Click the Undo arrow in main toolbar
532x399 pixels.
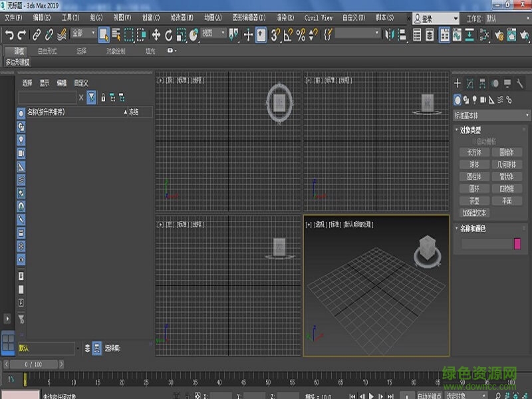[x=9, y=35]
